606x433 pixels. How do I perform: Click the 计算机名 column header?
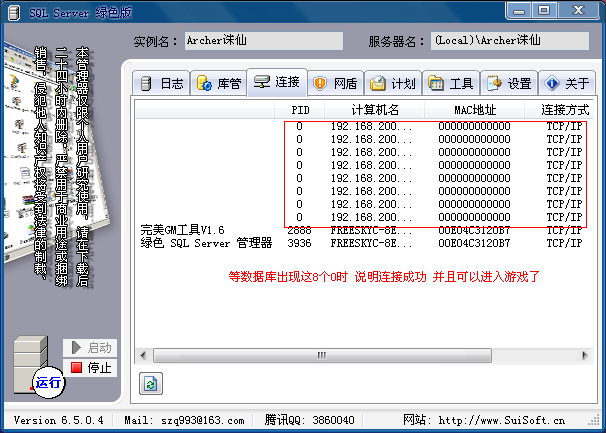pos(375,109)
